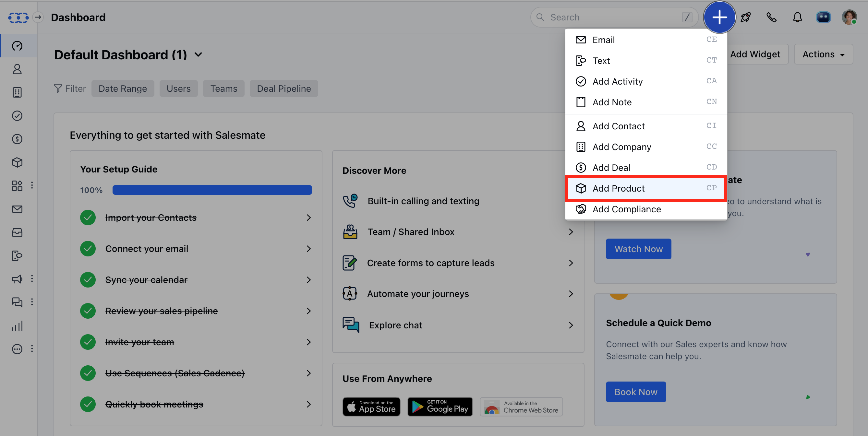This screenshot has width=868, height=436.
Task: Open Contacts from the sidebar person icon
Action: [x=17, y=69]
